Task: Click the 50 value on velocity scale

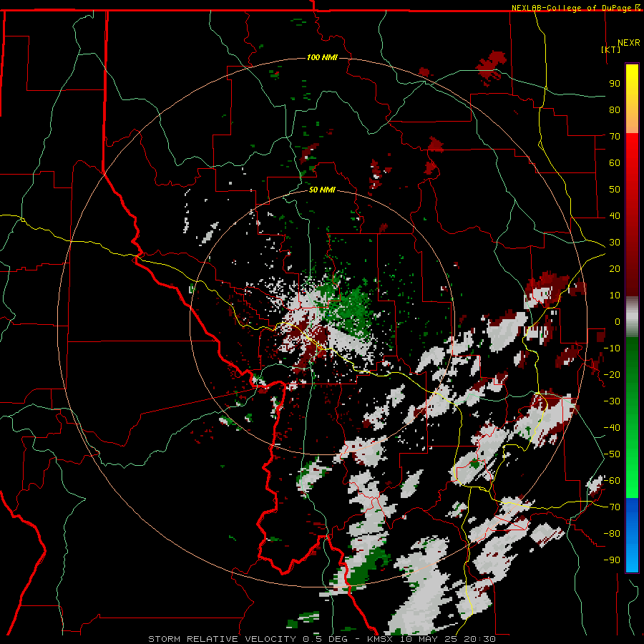Action: pyautogui.click(x=615, y=190)
